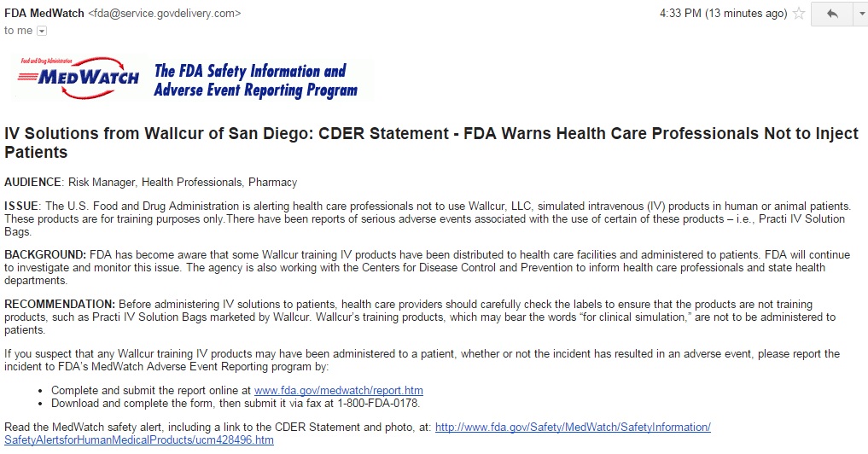Click the MedWatch logo banner image

point(189,79)
